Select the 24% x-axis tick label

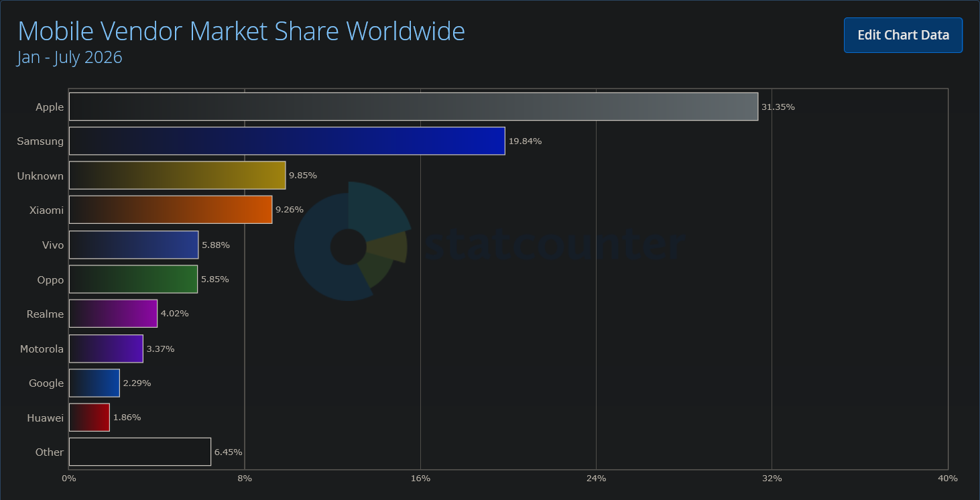(x=596, y=479)
